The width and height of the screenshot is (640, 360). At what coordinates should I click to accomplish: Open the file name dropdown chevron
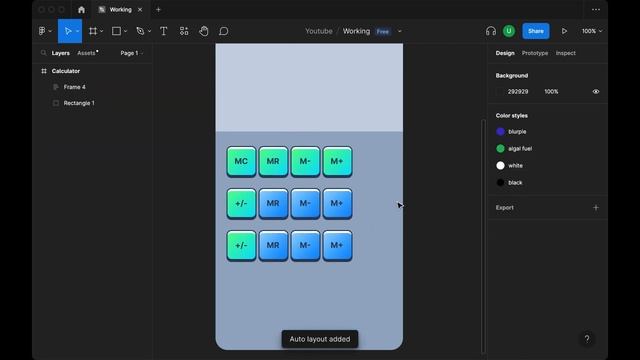click(x=400, y=31)
